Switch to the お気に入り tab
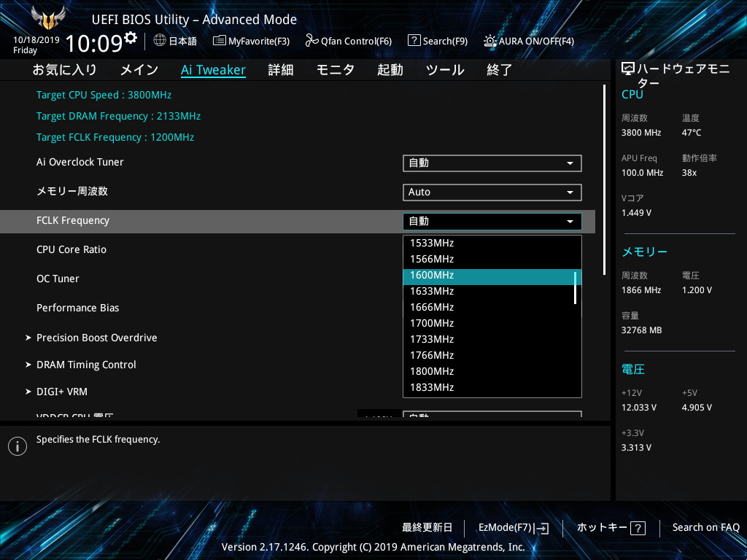Screen dimensions: 747x560 (64, 70)
